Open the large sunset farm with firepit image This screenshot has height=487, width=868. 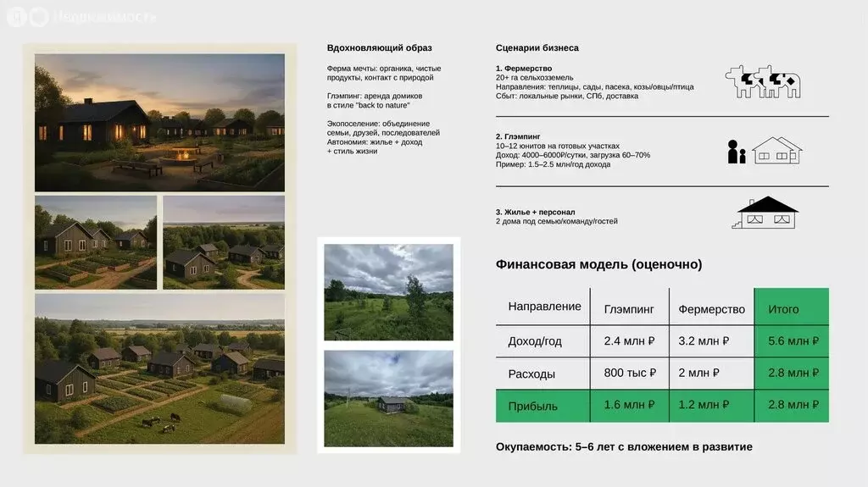159,123
